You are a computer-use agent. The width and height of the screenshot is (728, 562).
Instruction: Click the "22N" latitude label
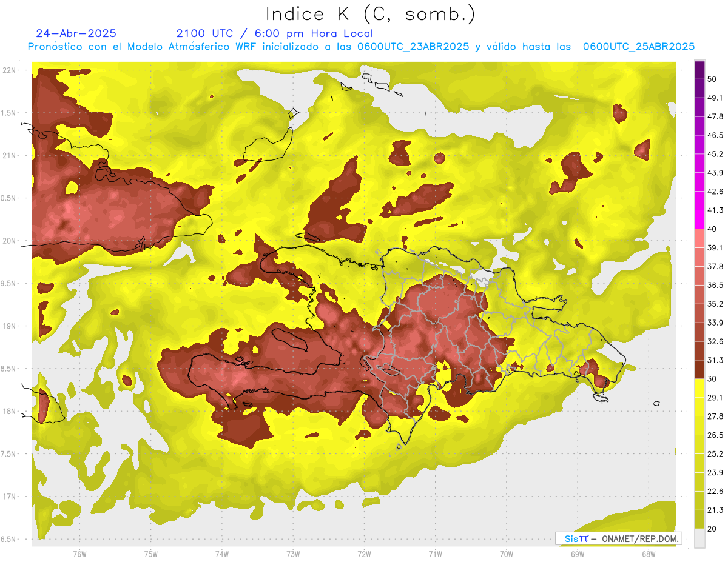(x=9, y=70)
